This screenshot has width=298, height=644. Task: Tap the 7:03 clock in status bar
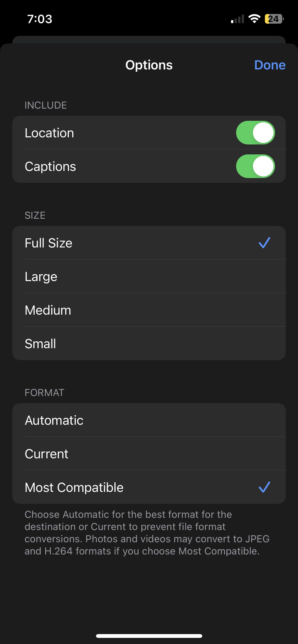coord(40,19)
